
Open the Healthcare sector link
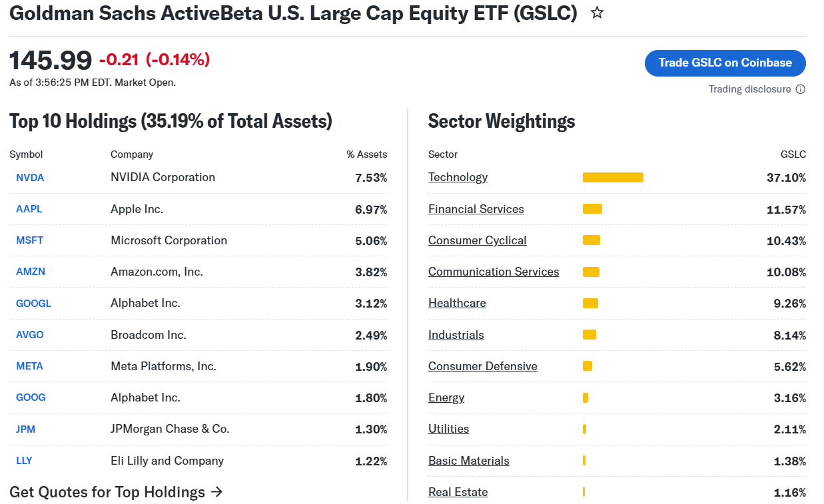pos(457,303)
